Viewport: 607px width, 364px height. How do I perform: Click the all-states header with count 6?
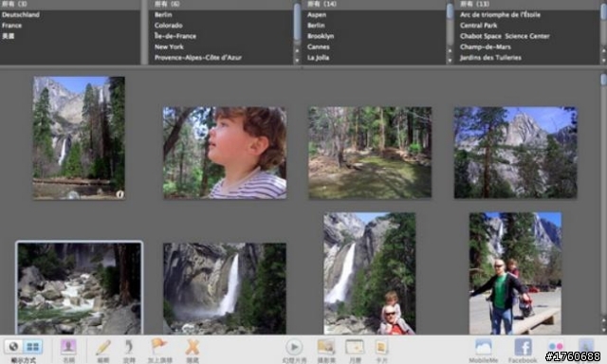[167, 4]
